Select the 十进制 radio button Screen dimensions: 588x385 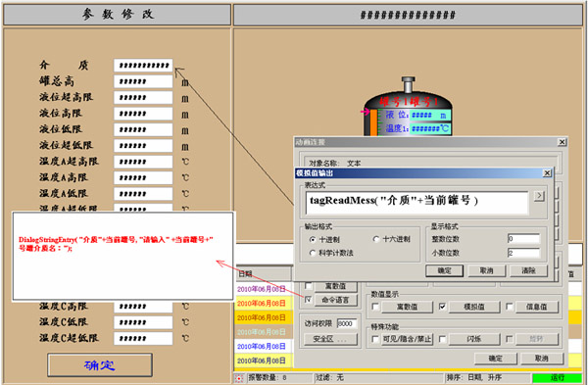[x=313, y=239]
